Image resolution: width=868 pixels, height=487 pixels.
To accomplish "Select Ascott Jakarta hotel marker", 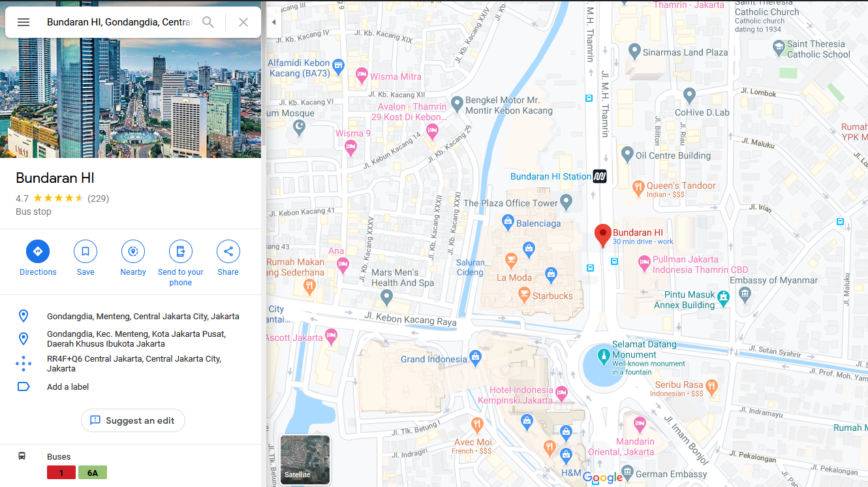I will point(331,337).
